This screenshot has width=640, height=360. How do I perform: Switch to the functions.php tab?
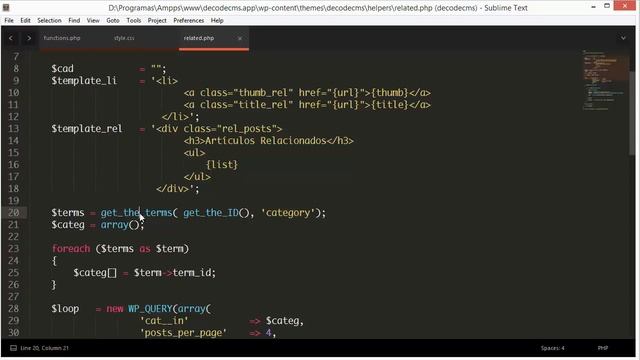pos(62,38)
